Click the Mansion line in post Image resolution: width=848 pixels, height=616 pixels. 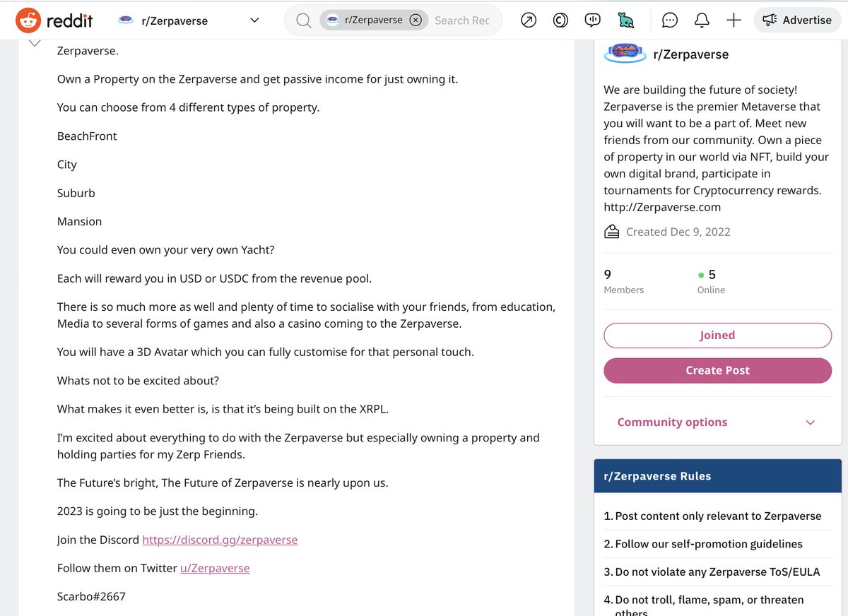(79, 221)
